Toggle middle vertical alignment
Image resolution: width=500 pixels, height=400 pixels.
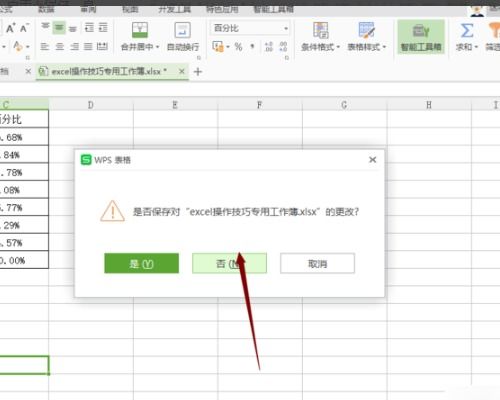tap(59, 27)
